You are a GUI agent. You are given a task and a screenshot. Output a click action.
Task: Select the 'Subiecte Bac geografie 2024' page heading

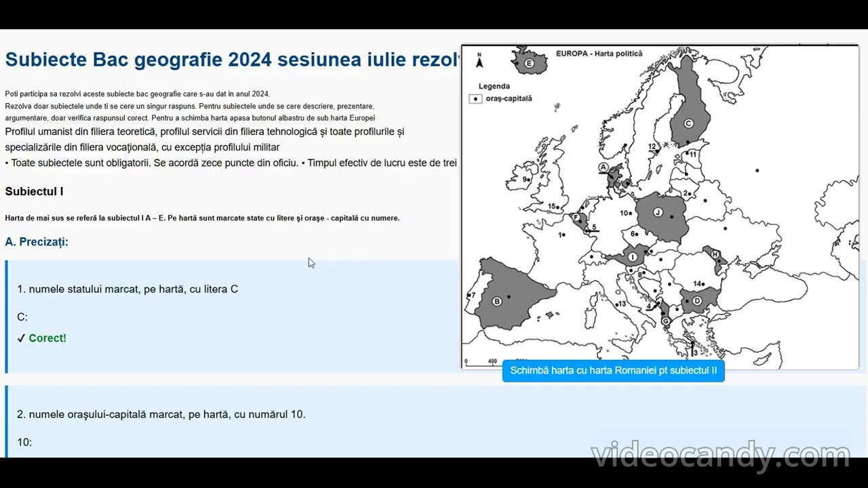(233, 60)
